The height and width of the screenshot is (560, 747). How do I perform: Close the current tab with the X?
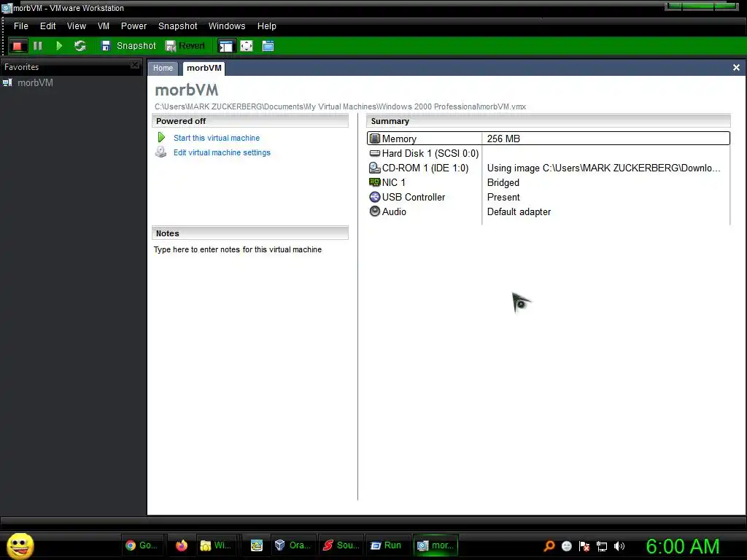point(736,68)
